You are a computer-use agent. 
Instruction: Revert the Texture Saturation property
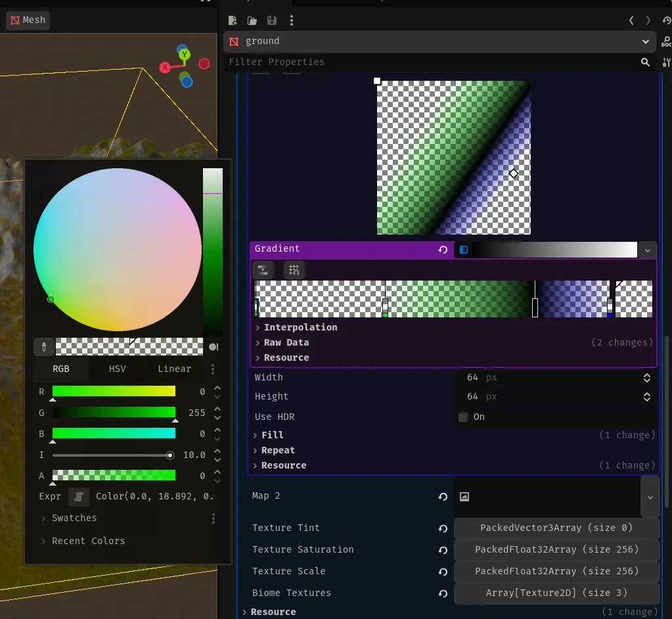443,550
